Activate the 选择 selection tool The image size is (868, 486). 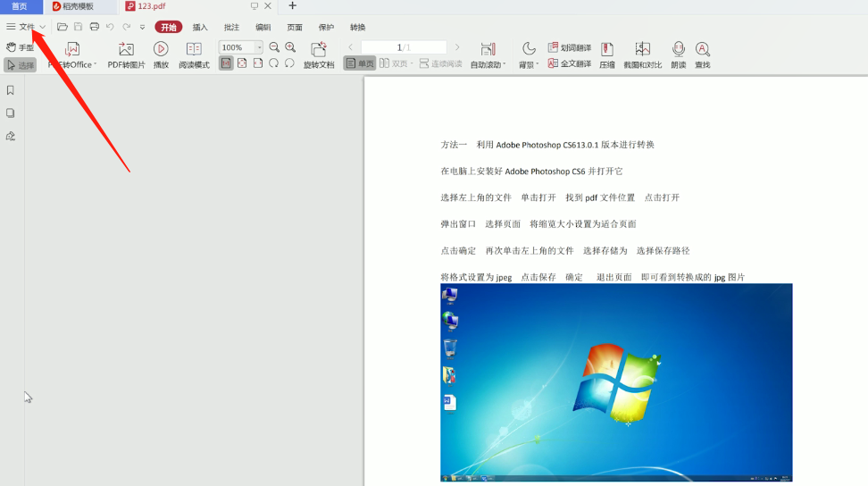pos(20,64)
